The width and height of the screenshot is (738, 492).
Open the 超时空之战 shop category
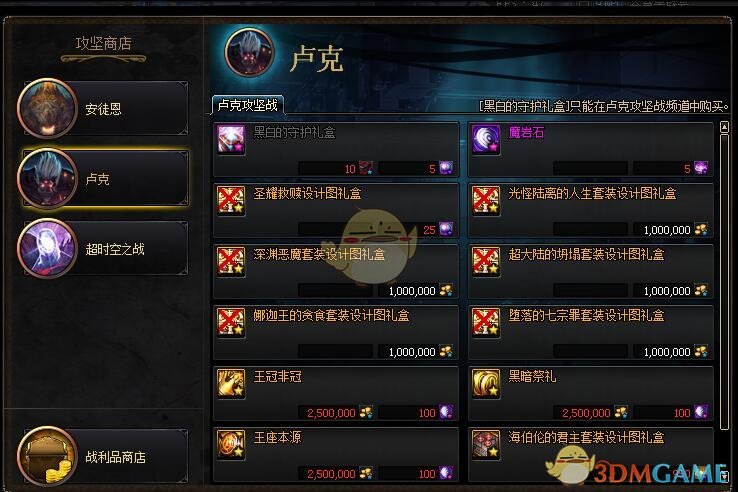coord(103,248)
